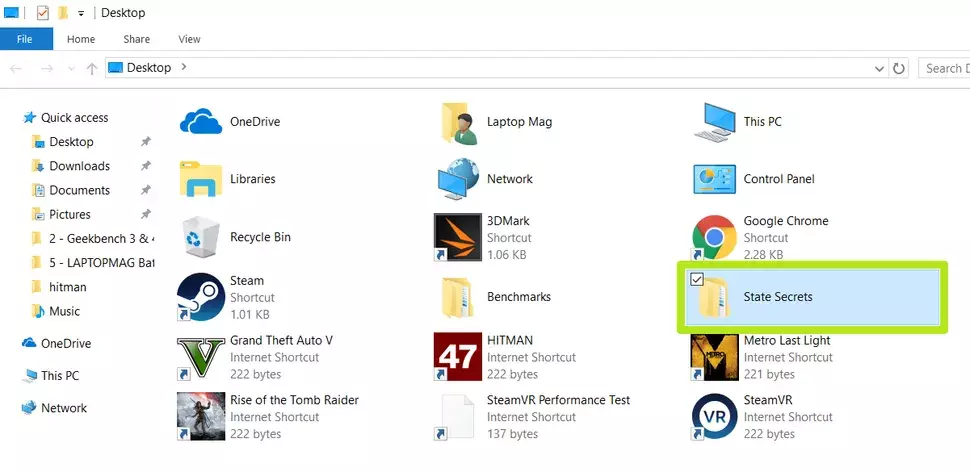Open the Recent locations dropdown arrow
Screen dimensions: 970x472
(71, 68)
